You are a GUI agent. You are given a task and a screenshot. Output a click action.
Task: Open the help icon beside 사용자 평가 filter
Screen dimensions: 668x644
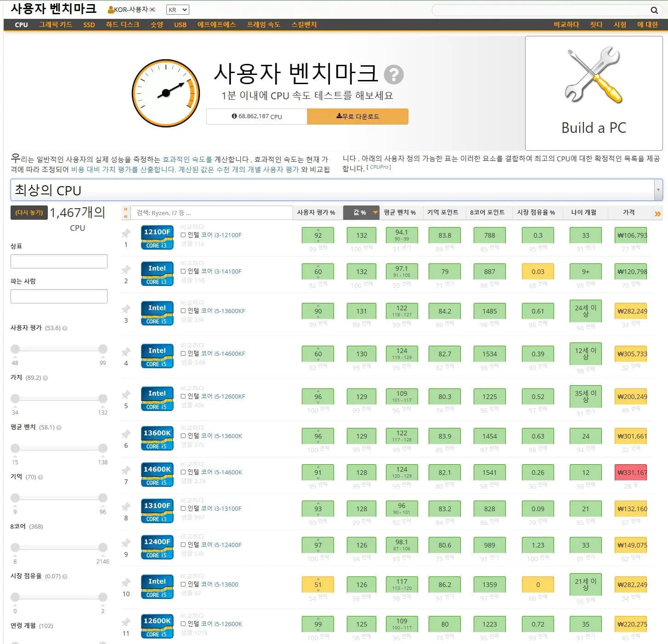(x=65, y=328)
